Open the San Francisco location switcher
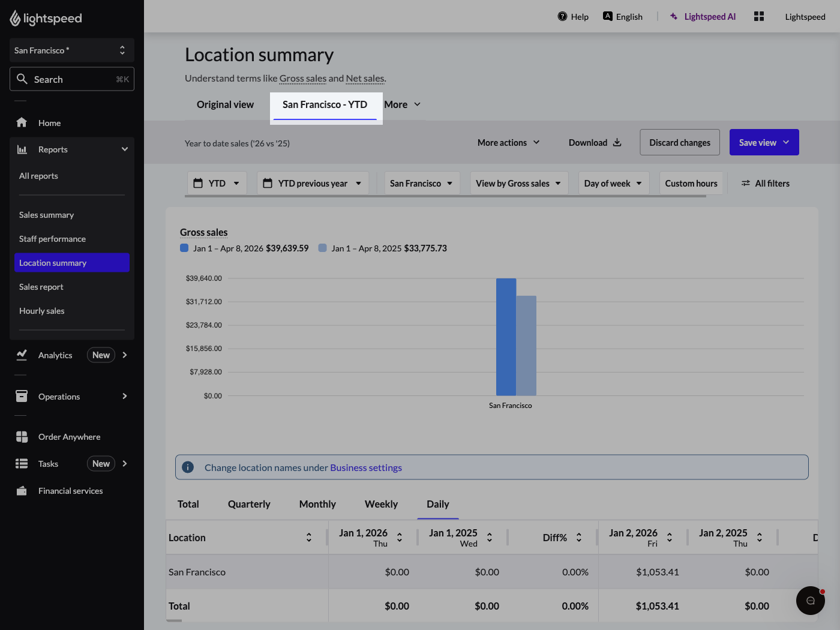 [421, 183]
